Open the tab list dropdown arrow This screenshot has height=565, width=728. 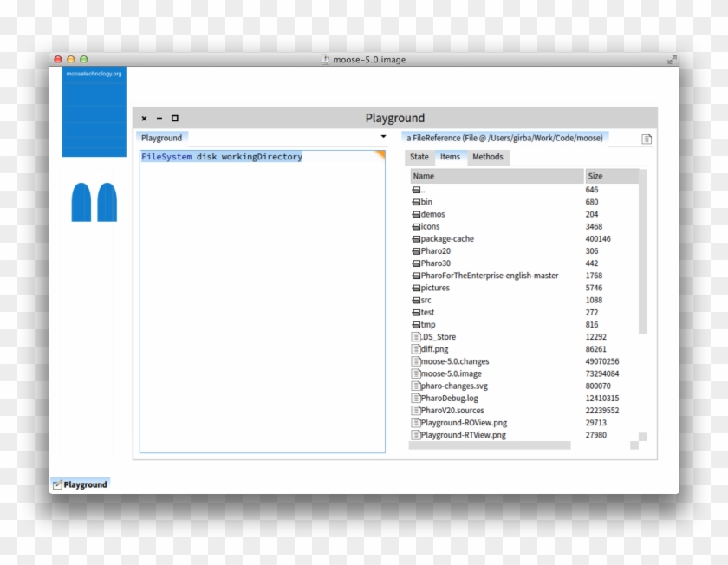coord(384,137)
